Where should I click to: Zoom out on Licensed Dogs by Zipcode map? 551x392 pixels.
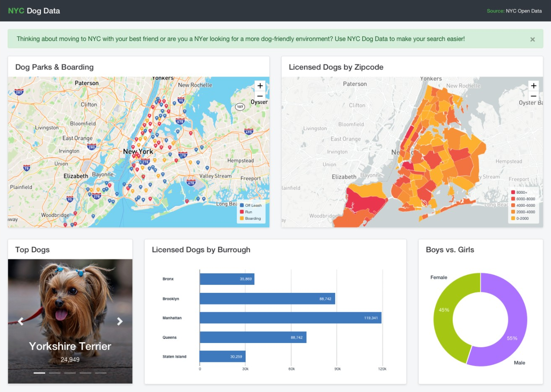[533, 96]
